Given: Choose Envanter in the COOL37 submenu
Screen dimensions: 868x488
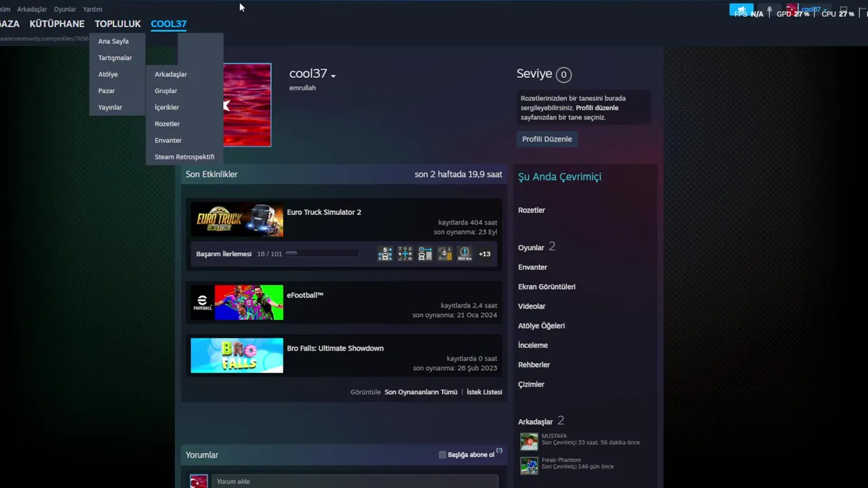Looking at the screenshot, I should point(168,140).
